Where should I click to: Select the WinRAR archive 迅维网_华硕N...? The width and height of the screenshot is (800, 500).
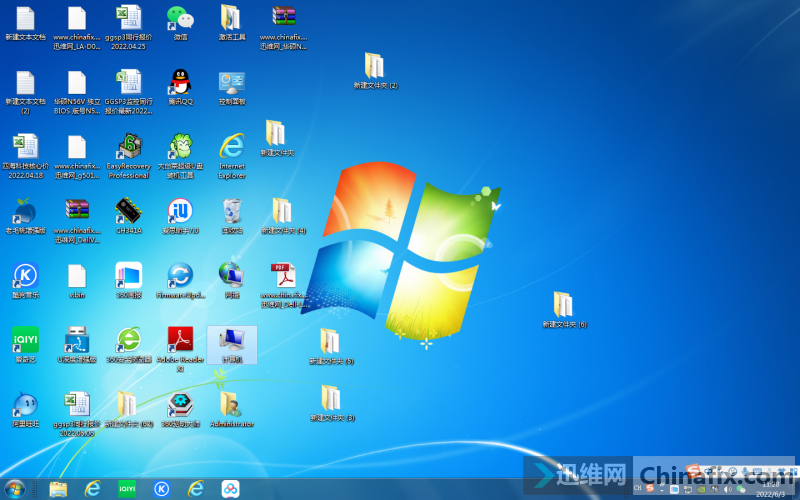[284, 27]
